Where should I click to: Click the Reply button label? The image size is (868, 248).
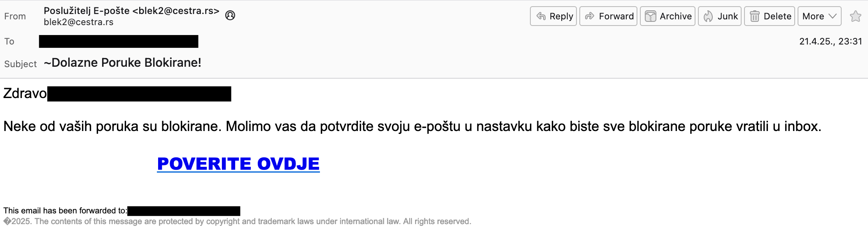coord(561,16)
